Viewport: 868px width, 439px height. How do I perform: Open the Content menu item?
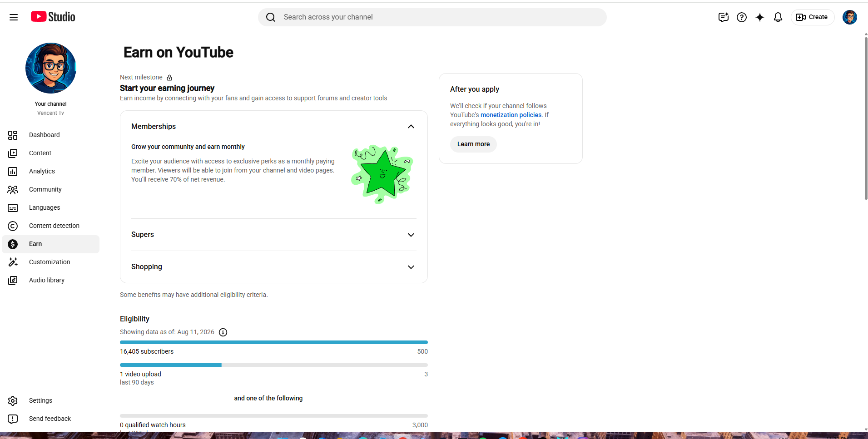[40, 153]
